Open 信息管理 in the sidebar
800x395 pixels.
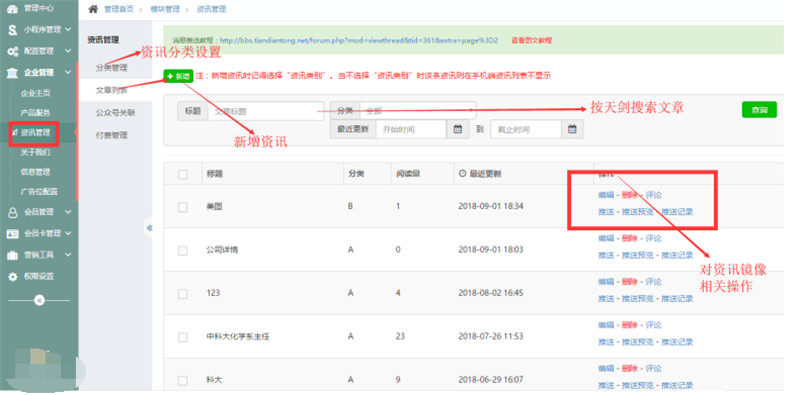(35, 172)
